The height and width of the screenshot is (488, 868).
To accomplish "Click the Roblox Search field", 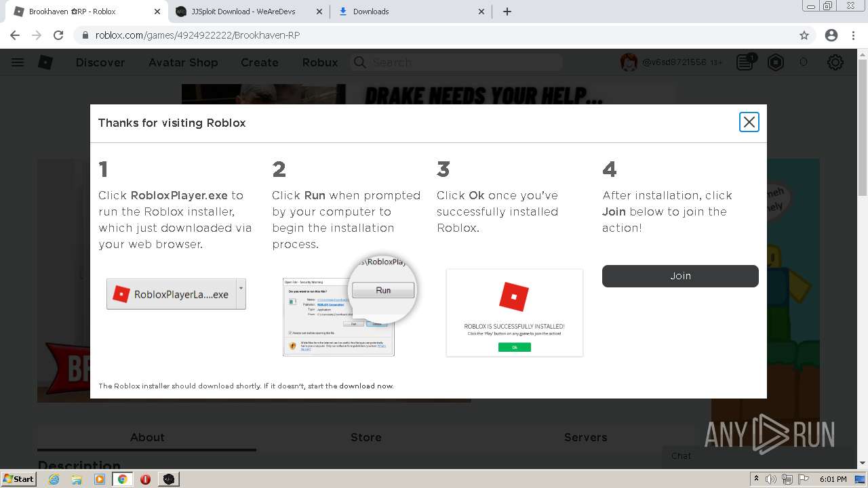I will click(x=456, y=62).
